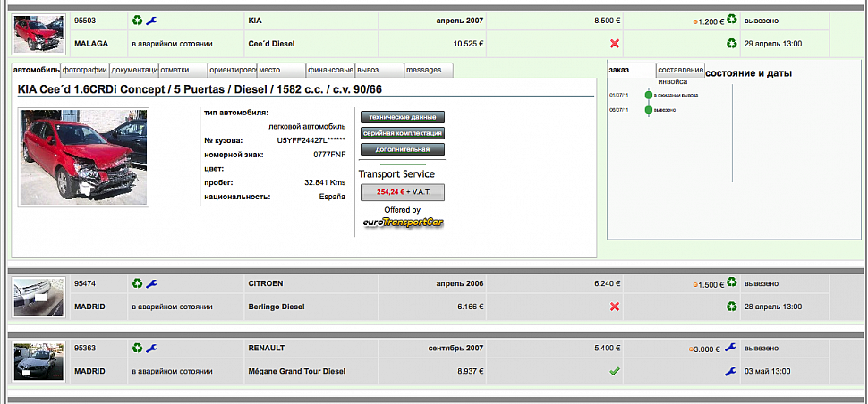Open the Renault row thumbnail 95363
868x404 pixels.
click(40, 361)
